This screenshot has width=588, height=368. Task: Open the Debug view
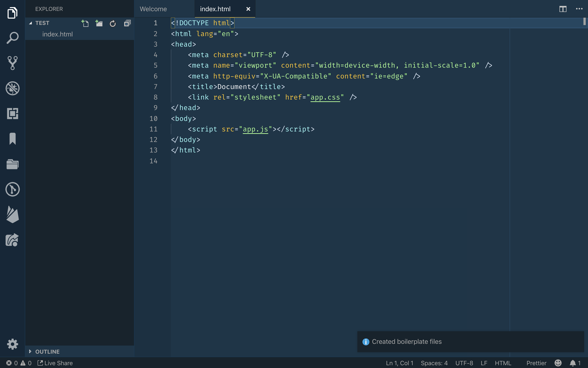tap(12, 88)
